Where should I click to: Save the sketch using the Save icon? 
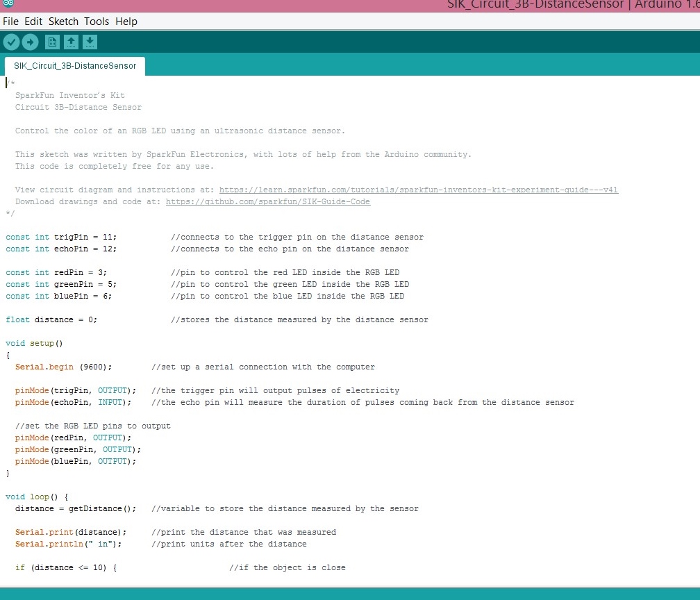(x=90, y=42)
